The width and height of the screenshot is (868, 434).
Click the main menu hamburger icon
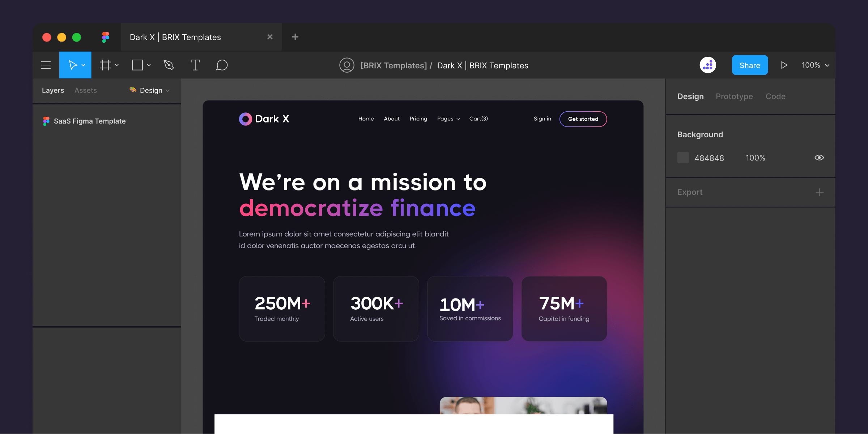46,65
